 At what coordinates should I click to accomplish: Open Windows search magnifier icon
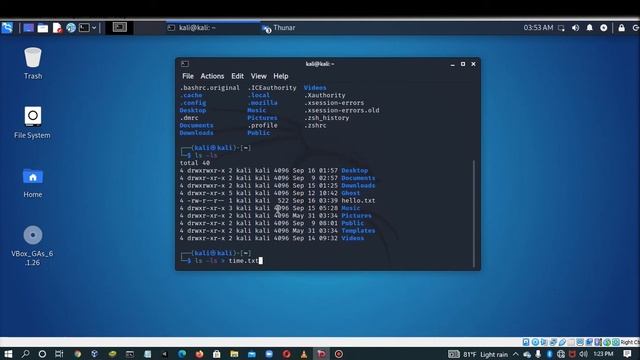tap(25, 354)
